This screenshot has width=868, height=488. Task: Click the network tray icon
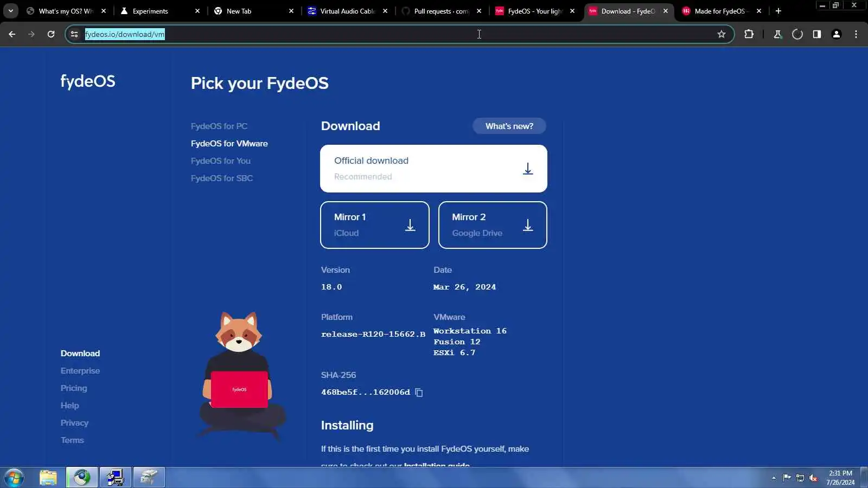(x=800, y=478)
